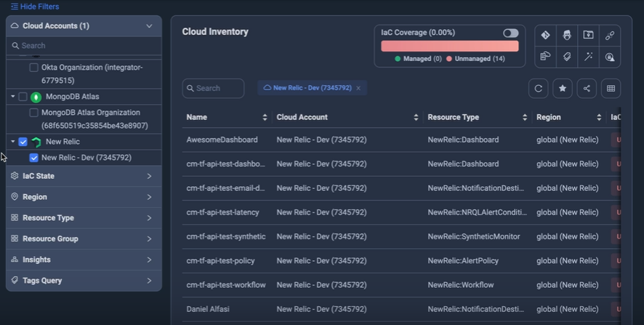Open the cm-tf-api-test-synthetic resource
The height and width of the screenshot is (325, 644).
[401, 237]
